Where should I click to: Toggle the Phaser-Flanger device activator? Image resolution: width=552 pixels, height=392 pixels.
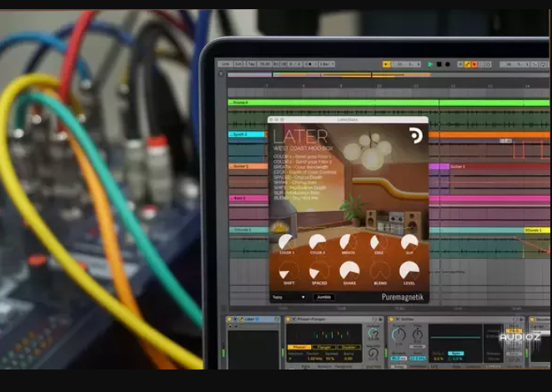[288, 319]
